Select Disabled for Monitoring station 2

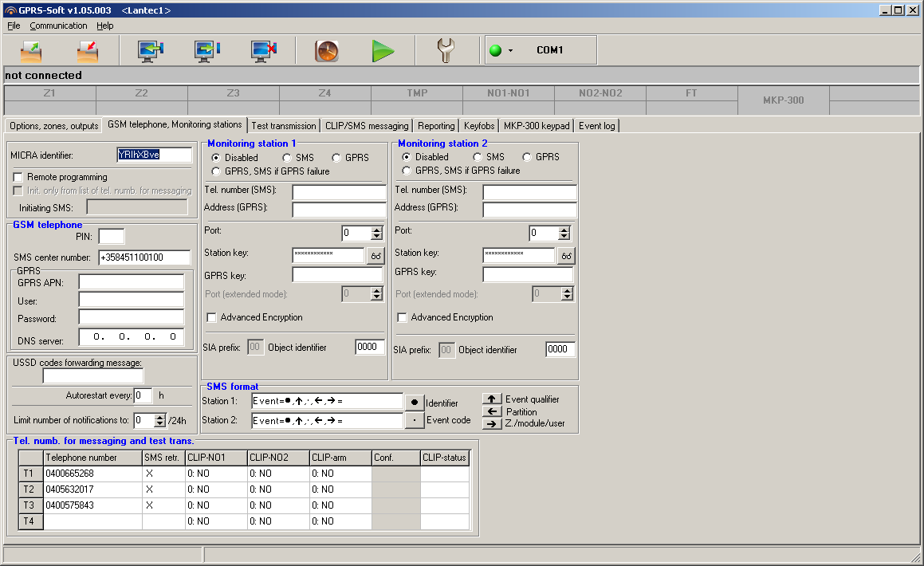tap(407, 157)
